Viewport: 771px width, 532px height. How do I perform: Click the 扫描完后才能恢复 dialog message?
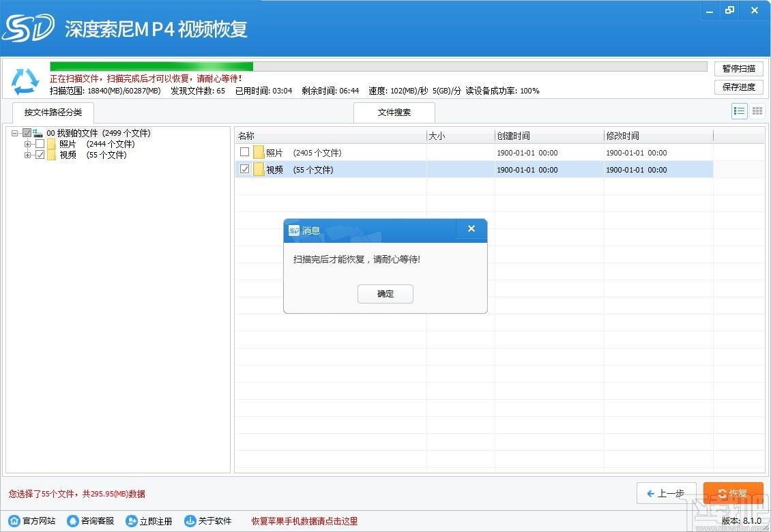click(x=356, y=259)
